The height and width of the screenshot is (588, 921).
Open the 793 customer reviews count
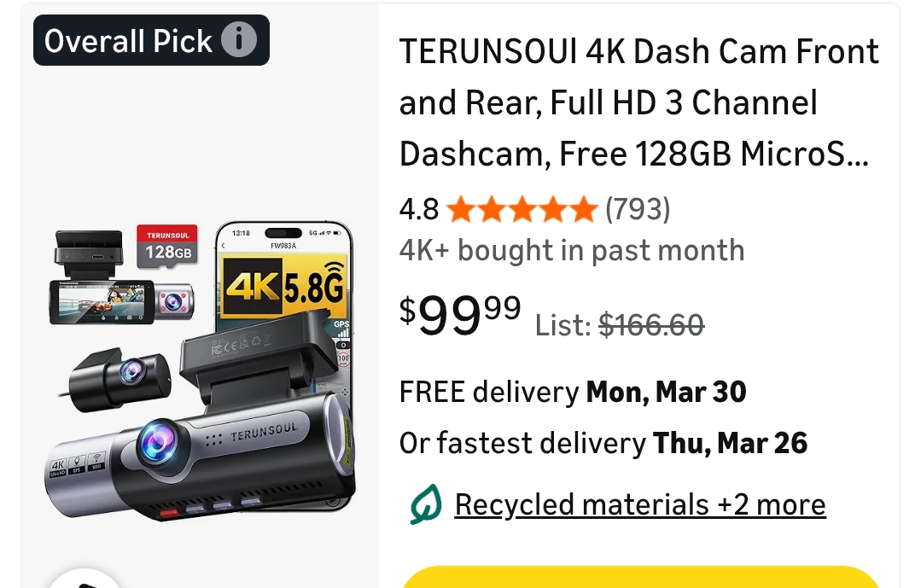(x=638, y=209)
